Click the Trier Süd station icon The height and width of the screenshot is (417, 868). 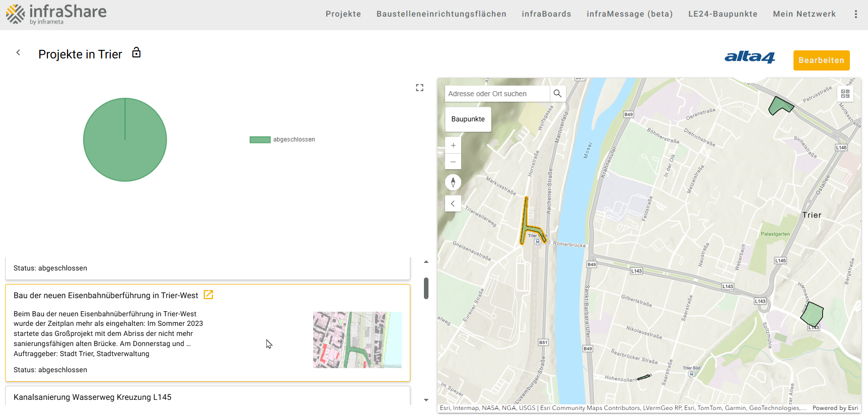tap(691, 374)
